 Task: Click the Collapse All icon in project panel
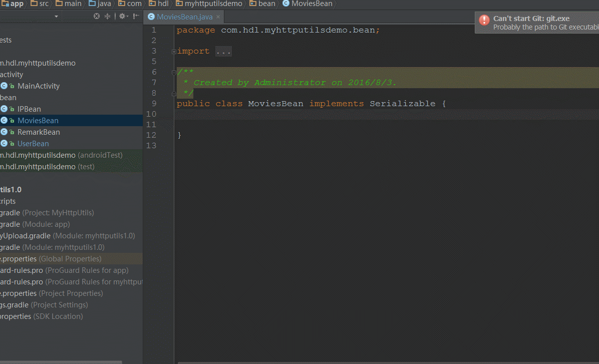pyautogui.click(x=107, y=17)
